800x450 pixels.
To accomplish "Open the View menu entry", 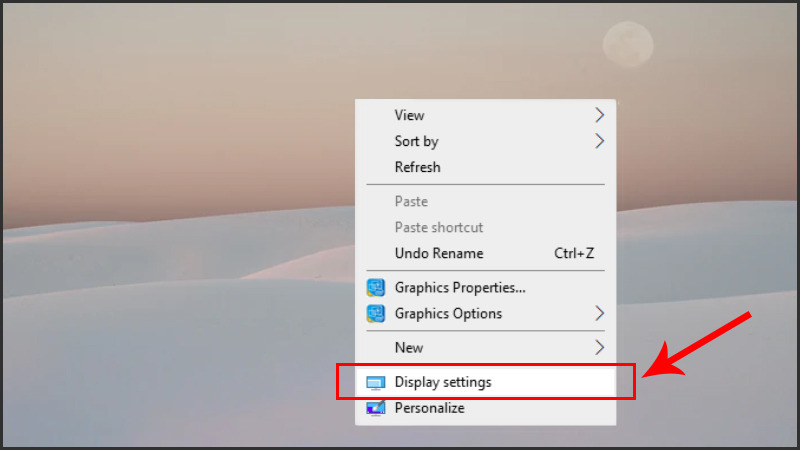I will tap(410, 115).
